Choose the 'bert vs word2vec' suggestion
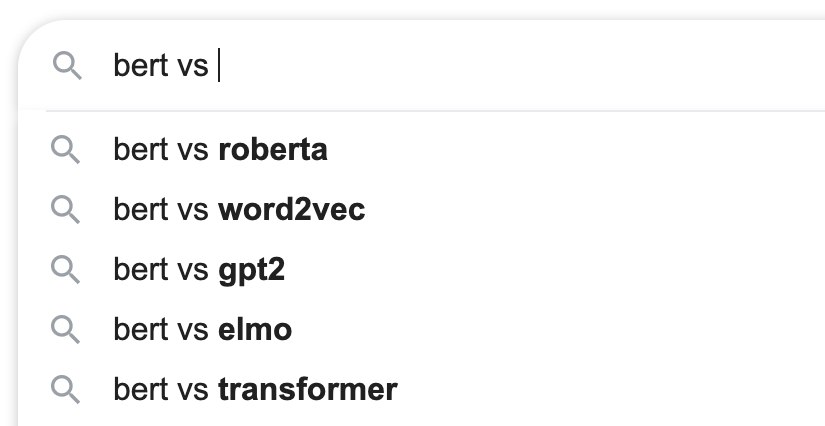825x426 pixels. coord(239,210)
